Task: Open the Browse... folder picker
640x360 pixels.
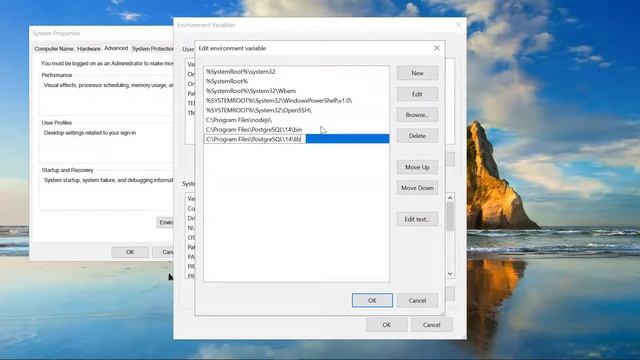Action: tap(417, 115)
